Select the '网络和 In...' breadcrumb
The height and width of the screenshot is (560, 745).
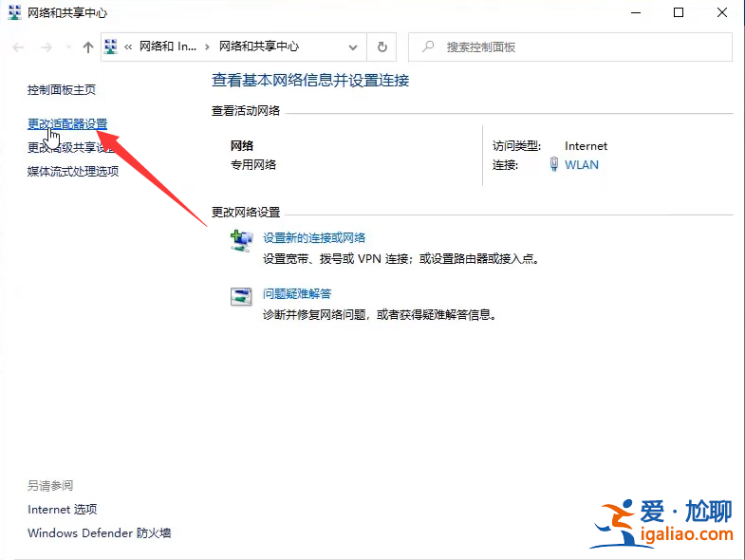click(x=168, y=47)
